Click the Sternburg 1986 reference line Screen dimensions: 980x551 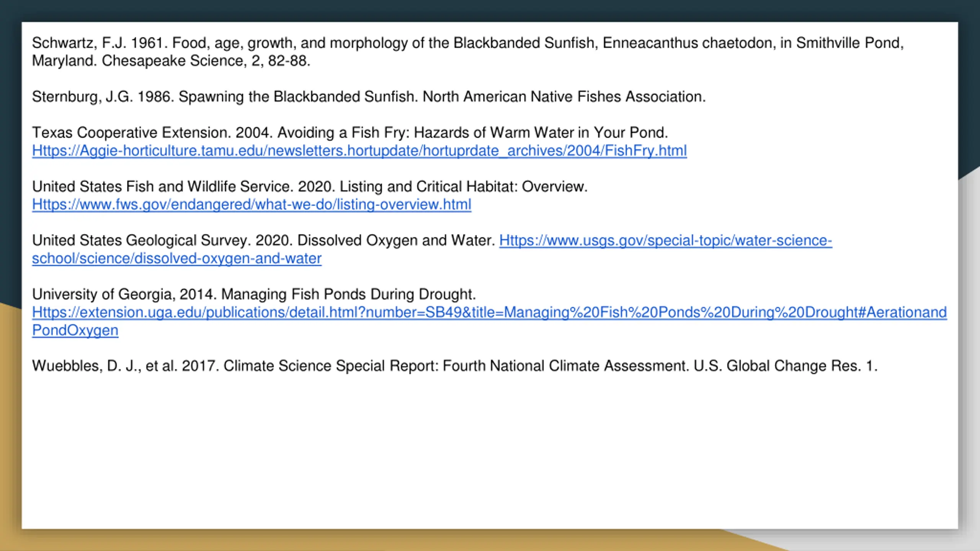tap(369, 97)
